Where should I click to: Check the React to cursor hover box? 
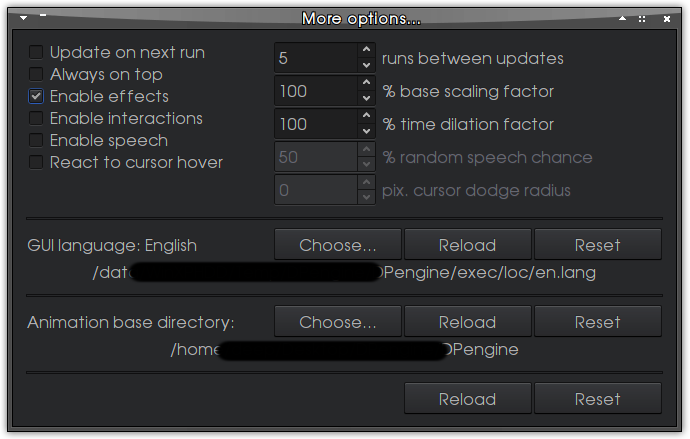(36, 162)
